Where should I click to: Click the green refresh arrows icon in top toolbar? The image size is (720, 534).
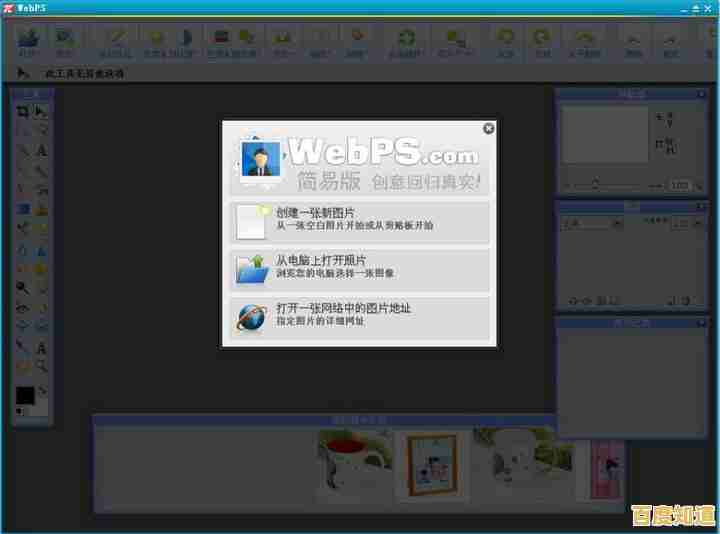click(406, 40)
